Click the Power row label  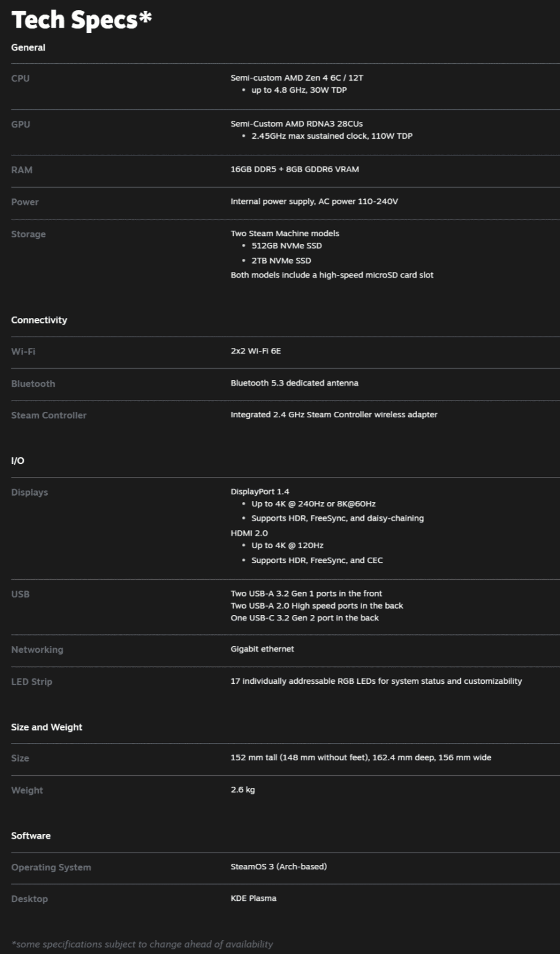[x=25, y=202]
